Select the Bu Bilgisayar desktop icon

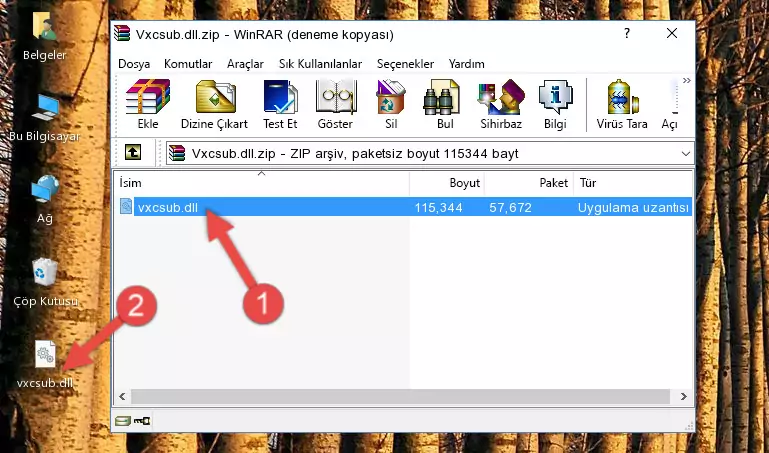tap(45, 118)
